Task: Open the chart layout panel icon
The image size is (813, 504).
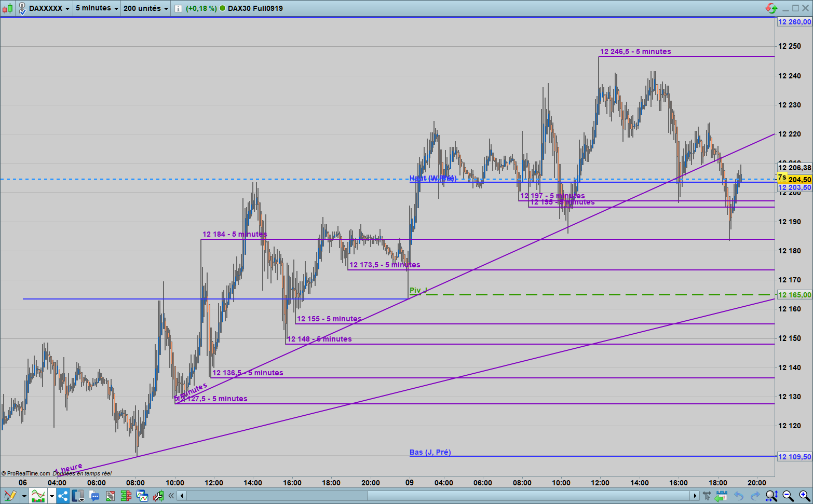Action: (78, 496)
